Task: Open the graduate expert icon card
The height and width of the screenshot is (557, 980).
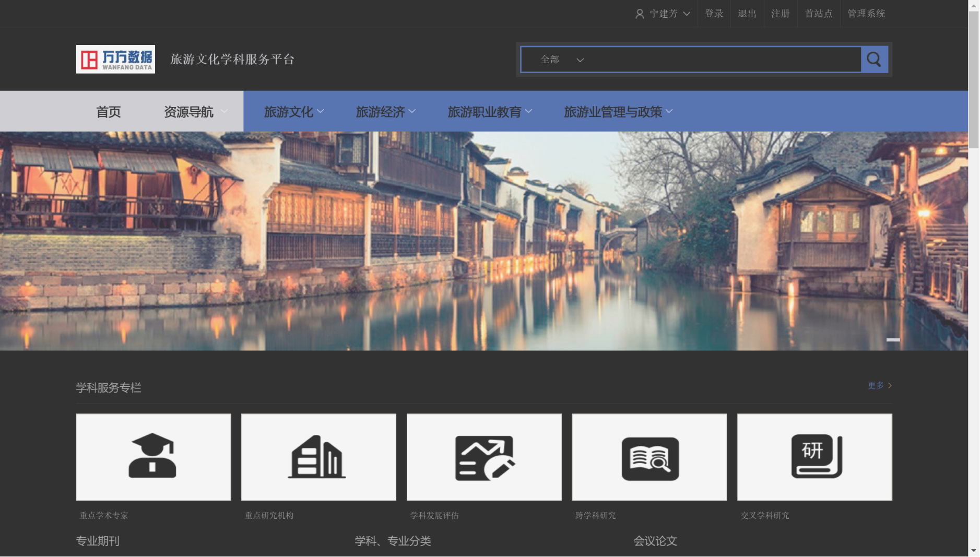Action: point(154,457)
